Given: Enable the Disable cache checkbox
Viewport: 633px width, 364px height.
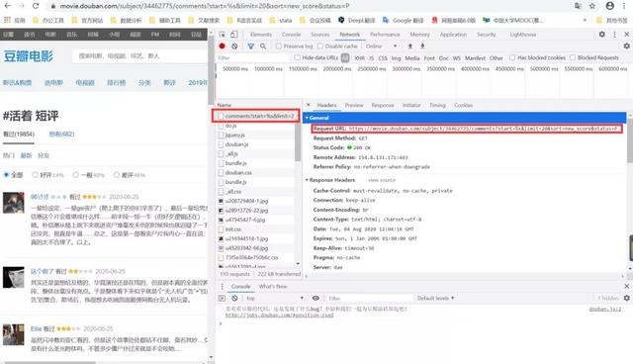Looking at the screenshot, I should tap(320, 46).
